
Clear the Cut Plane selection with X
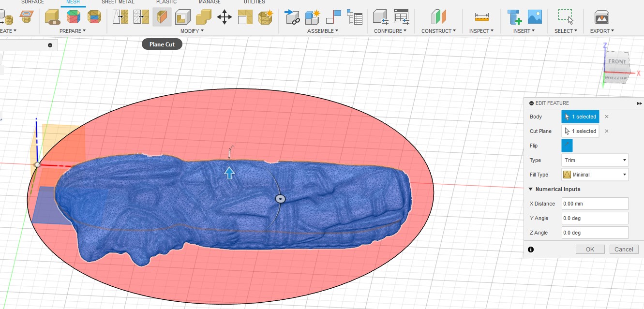point(607,131)
